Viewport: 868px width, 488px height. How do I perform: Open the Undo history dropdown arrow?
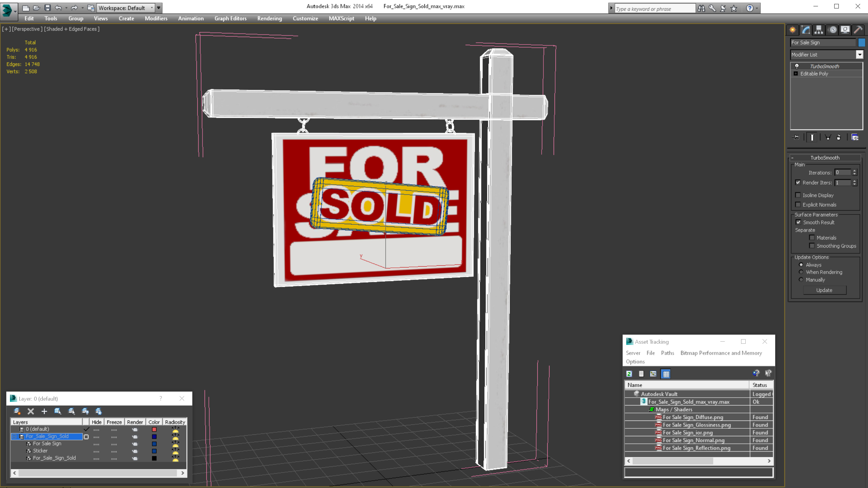point(66,8)
